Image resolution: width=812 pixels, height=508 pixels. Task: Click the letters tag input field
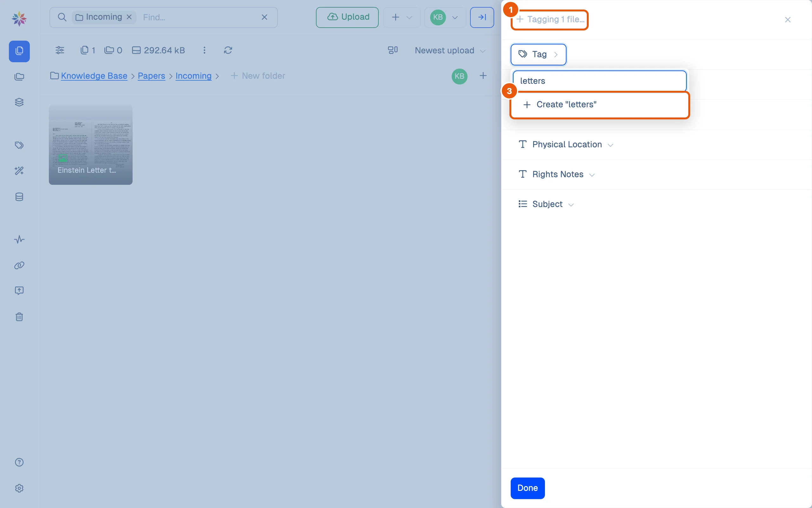(x=599, y=81)
